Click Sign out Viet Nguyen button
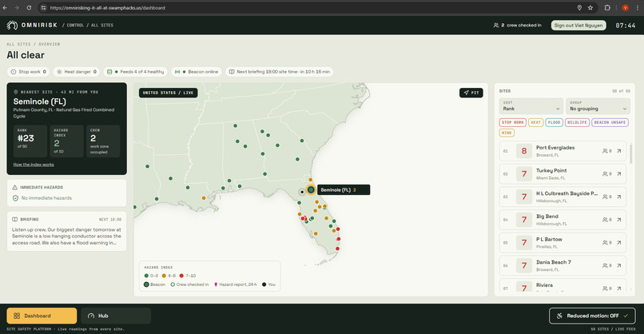This screenshot has height=334, width=644. point(578,26)
